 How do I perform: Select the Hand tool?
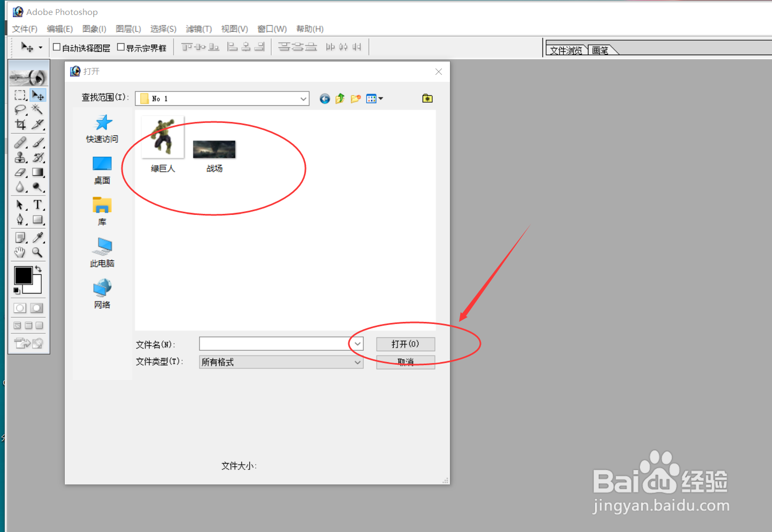(x=20, y=252)
